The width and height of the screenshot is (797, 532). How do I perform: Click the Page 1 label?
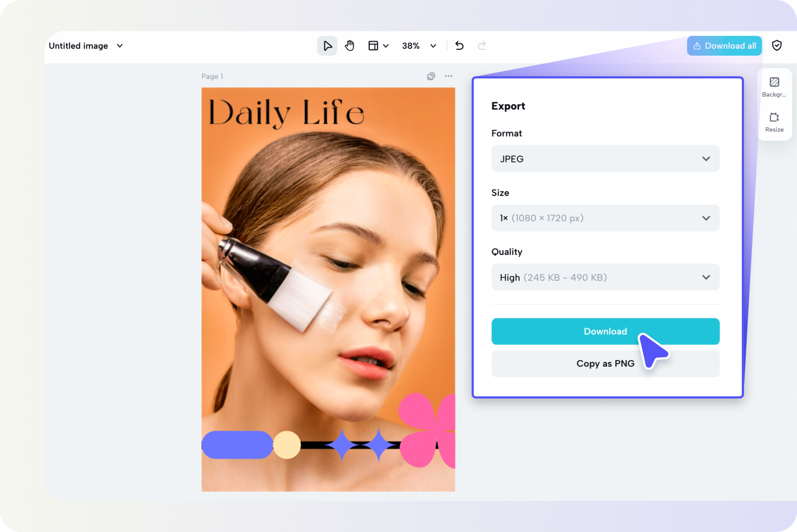212,76
